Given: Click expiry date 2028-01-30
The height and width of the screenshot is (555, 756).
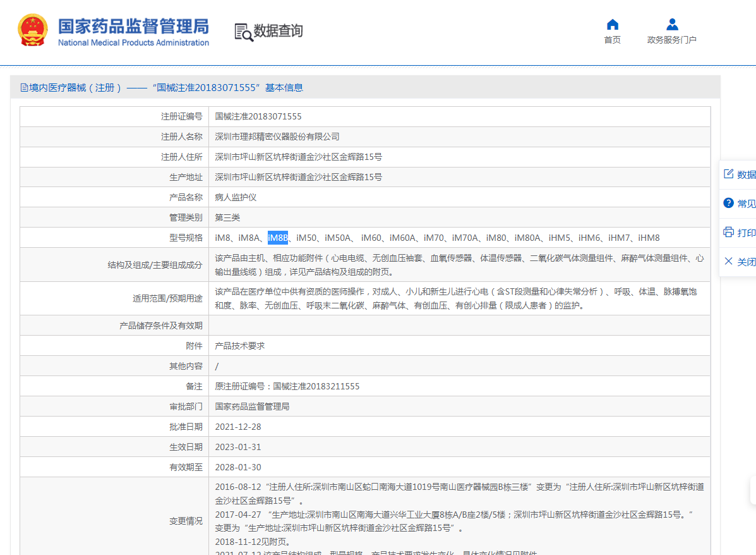Looking at the screenshot, I should click(238, 468).
